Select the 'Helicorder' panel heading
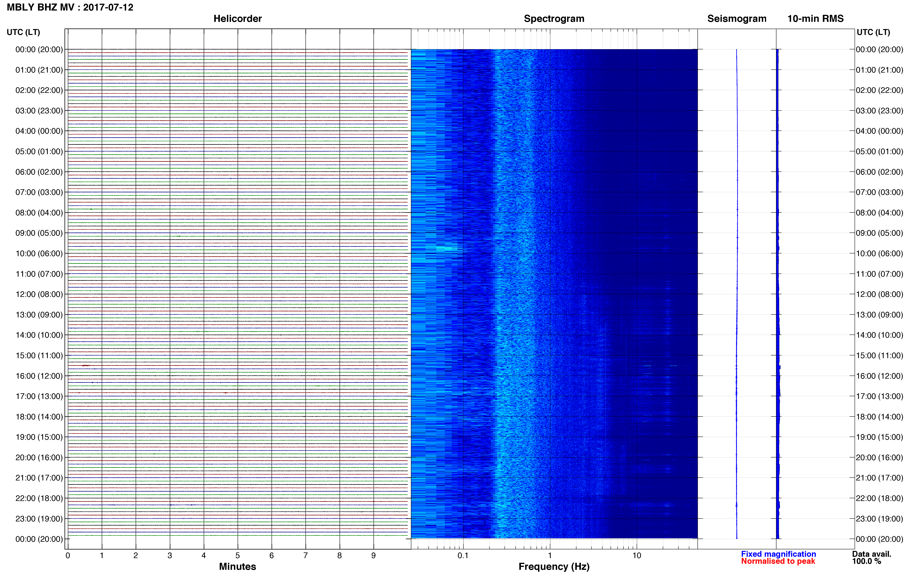Image resolution: width=924 pixels, height=578 pixels. (238, 19)
